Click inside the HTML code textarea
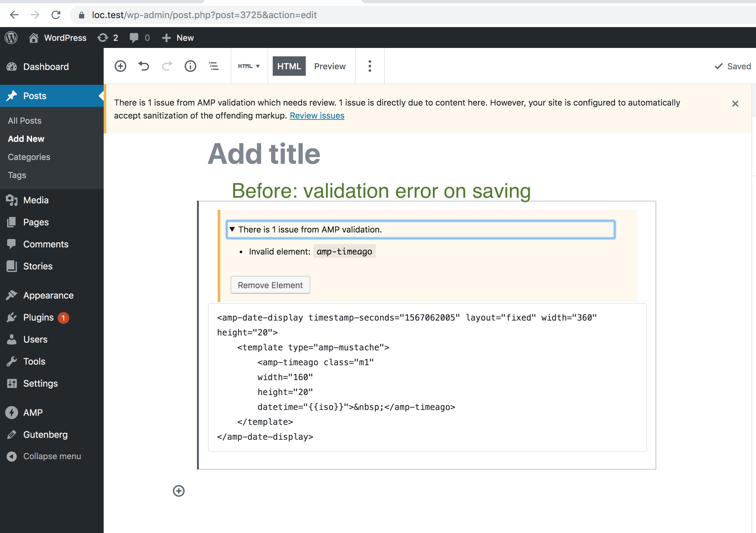 (427, 377)
